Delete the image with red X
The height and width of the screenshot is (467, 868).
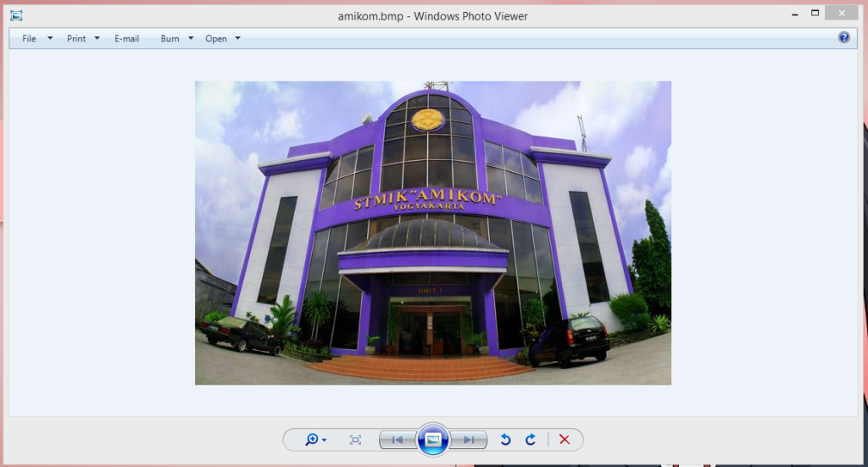tap(564, 439)
